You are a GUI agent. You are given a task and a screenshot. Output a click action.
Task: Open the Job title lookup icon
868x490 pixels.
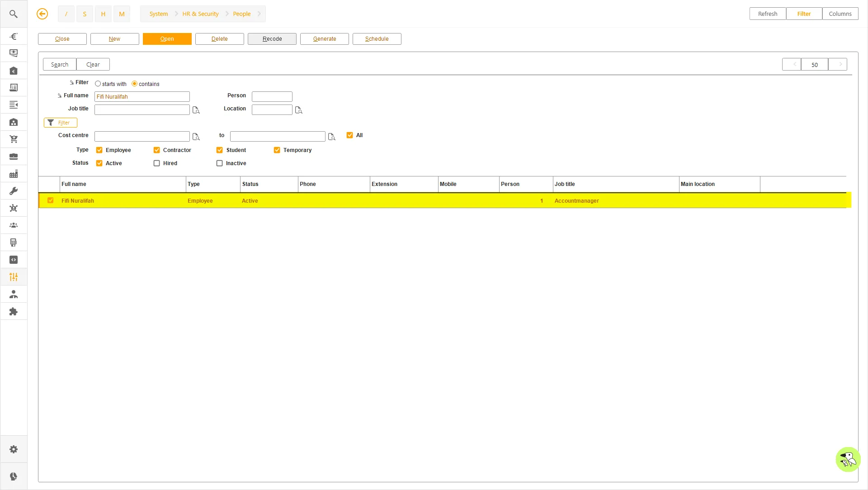(196, 110)
